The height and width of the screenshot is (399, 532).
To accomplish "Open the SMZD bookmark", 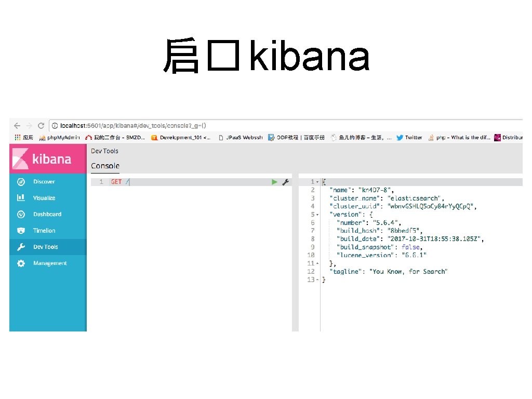I will pos(115,137).
